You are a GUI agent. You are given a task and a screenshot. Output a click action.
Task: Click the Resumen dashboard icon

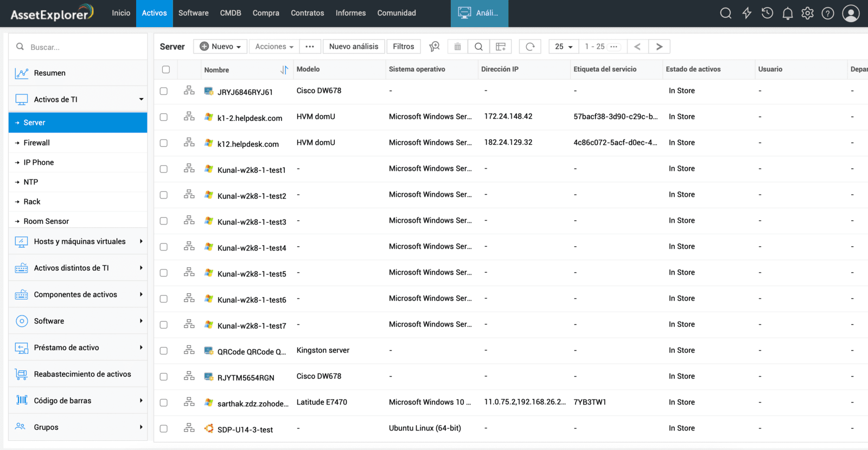(x=22, y=73)
